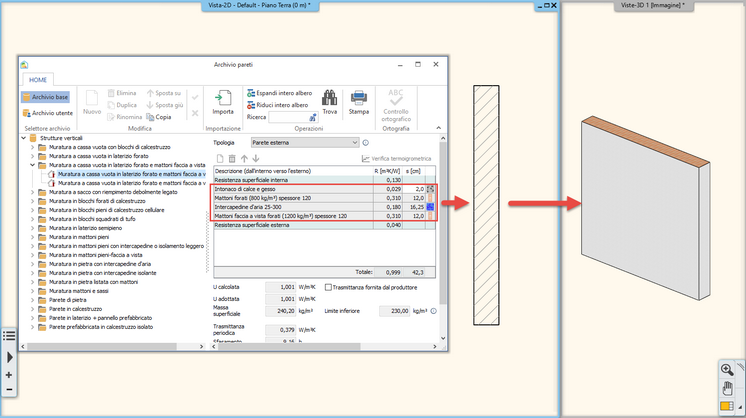Expand Muratura in blocchi forati di calcestruzzo
This screenshot has height=418, width=746.
coord(32,201)
